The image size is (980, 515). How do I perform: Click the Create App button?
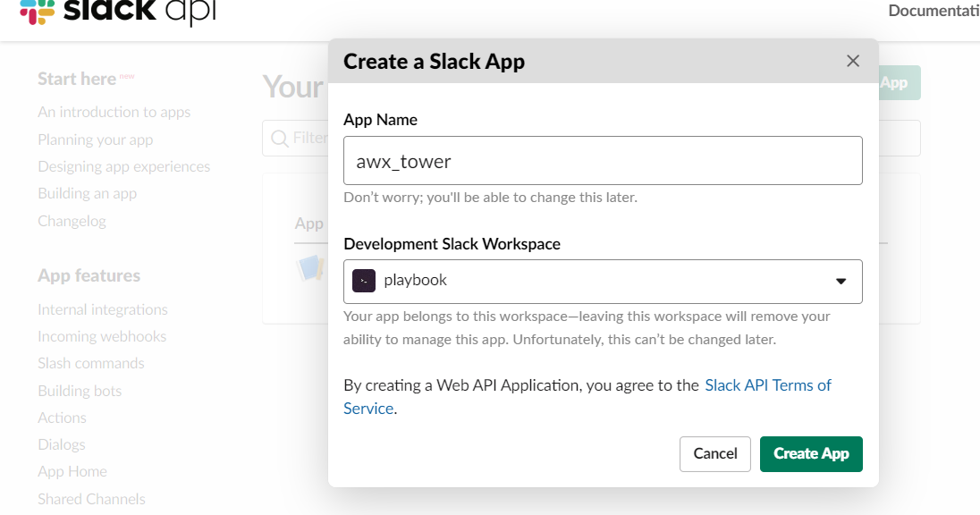(811, 453)
